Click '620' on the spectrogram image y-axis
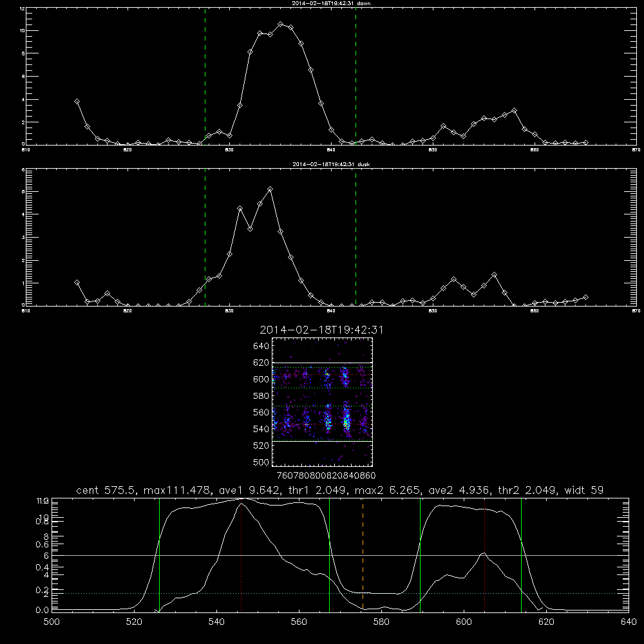The image size is (644, 644). 261,363
